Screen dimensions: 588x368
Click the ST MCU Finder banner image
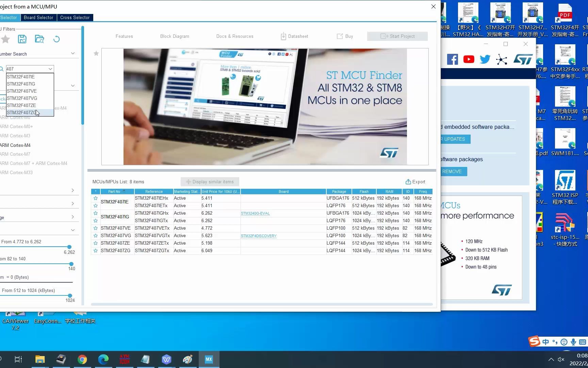[x=265, y=107]
